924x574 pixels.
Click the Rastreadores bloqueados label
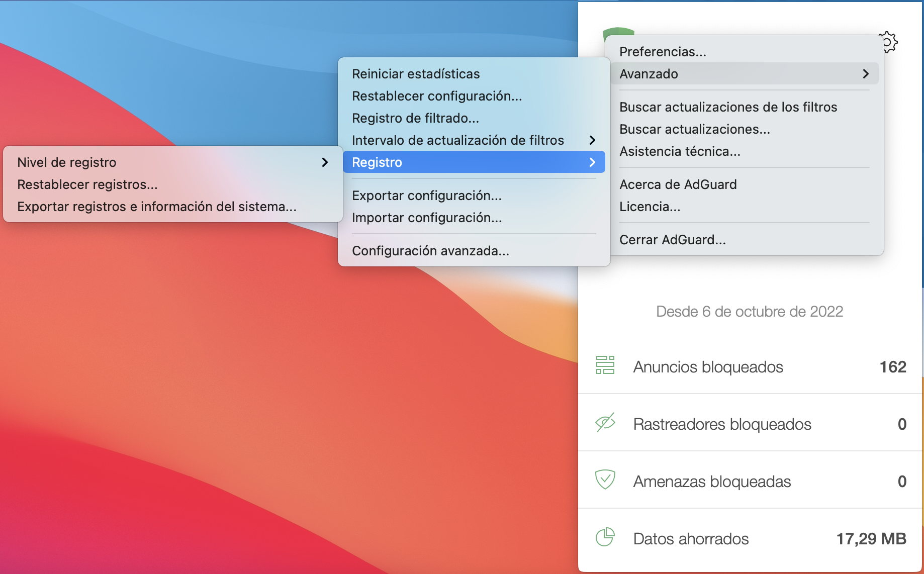coord(722,424)
